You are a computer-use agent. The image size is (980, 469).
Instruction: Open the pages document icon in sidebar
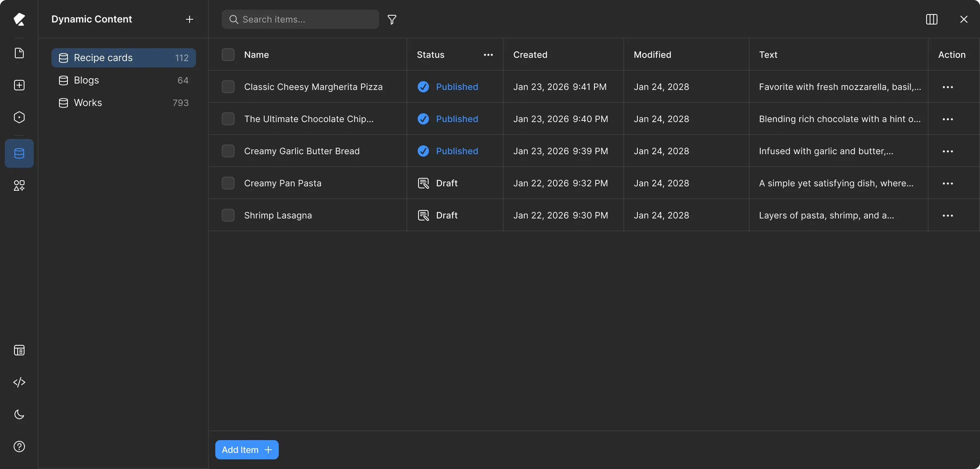[x=19, y=53]
